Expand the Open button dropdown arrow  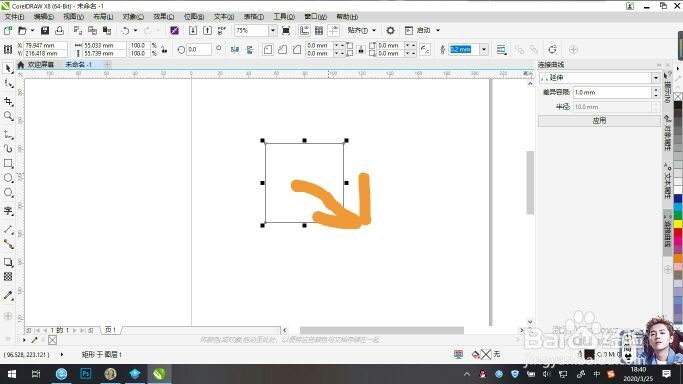coord(32,30)
